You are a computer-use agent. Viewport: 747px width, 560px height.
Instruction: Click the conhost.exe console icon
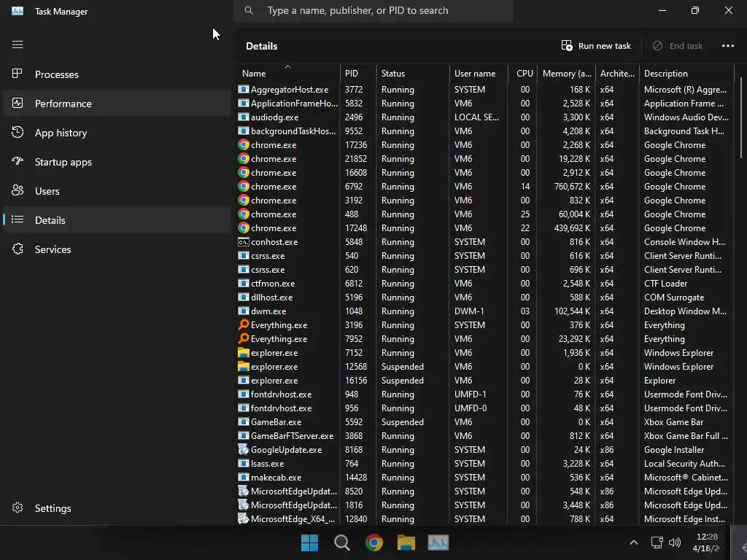(x=244, y=242)
